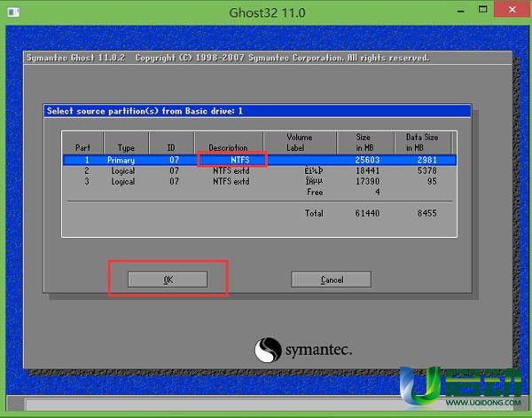Click the NTFS description of partition 1
532x418 pixels.
point(240,160)
